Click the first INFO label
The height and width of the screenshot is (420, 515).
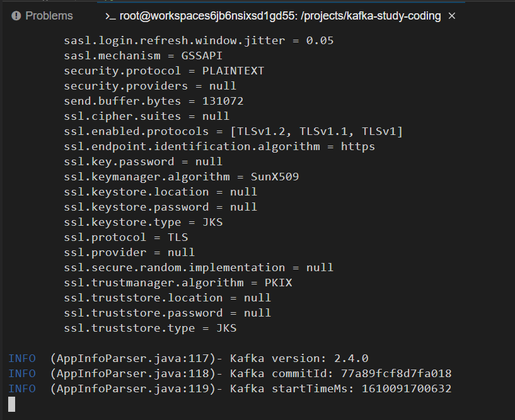click(x=22, y=358)
